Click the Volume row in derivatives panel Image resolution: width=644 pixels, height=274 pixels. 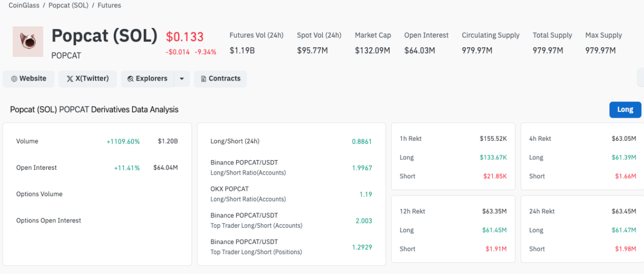click(x=97, y=141)
